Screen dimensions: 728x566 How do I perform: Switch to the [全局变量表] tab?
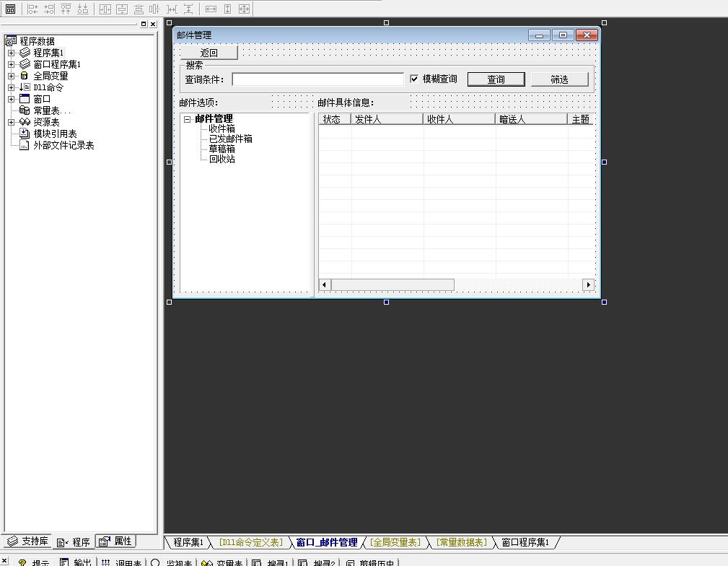395,542
